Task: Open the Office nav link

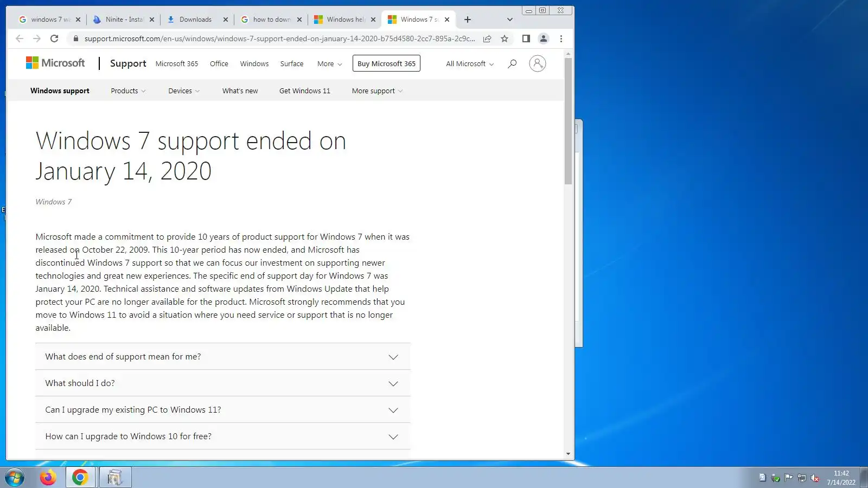Action: 219,63
